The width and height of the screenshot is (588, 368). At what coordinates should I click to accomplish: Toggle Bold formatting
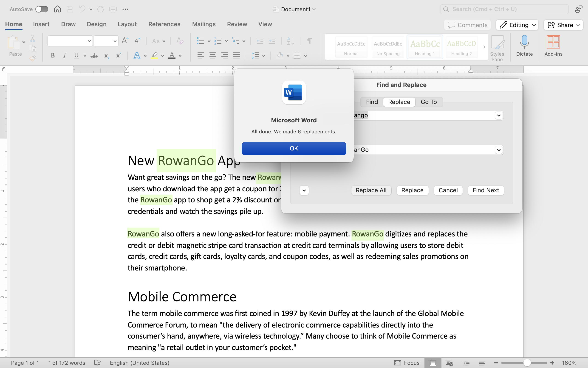coord(53,56)
